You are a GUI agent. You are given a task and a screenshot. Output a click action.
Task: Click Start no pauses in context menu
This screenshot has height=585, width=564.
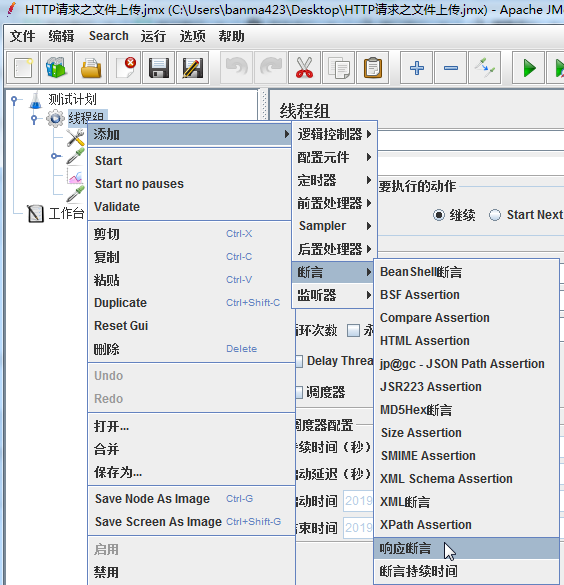[x=189, y=184]
